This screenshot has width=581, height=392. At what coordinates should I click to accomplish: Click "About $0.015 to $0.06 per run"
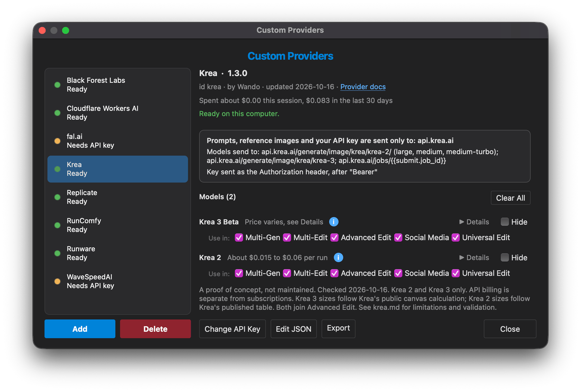point(277,258)
